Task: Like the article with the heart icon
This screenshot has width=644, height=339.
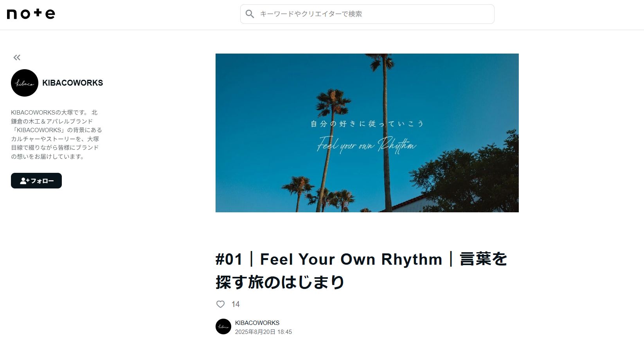Action: click(x=221, y=304)
